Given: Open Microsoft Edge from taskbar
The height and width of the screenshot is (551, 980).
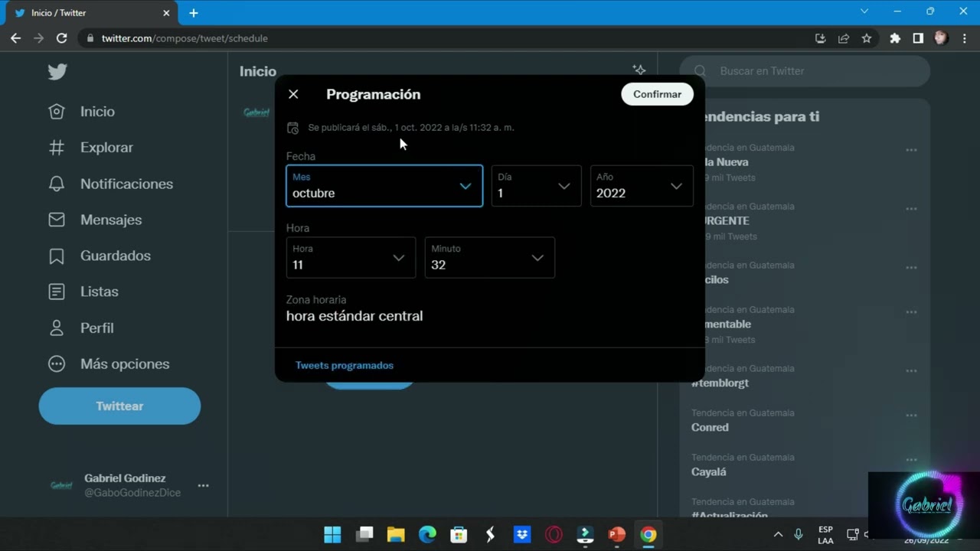Looking at the screenshot, I should (427, 534).
